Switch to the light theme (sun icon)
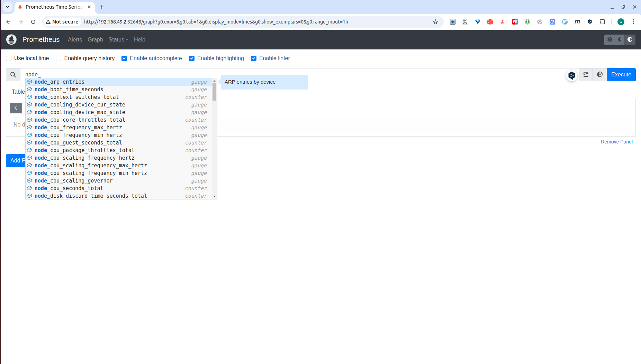Image resolution: width=641 pixels, height=364 pixels. click(610, 39)
